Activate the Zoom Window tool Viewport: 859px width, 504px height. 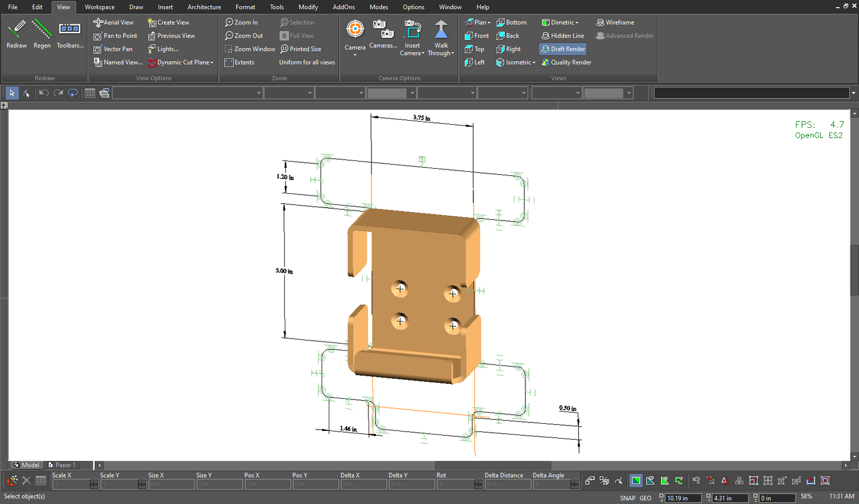249,49
